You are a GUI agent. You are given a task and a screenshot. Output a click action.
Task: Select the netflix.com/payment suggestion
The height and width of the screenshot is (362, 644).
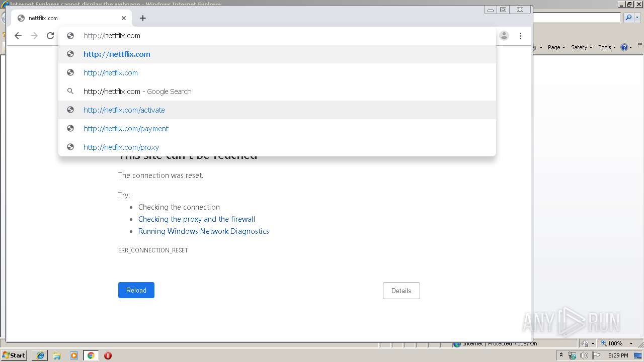277,129
